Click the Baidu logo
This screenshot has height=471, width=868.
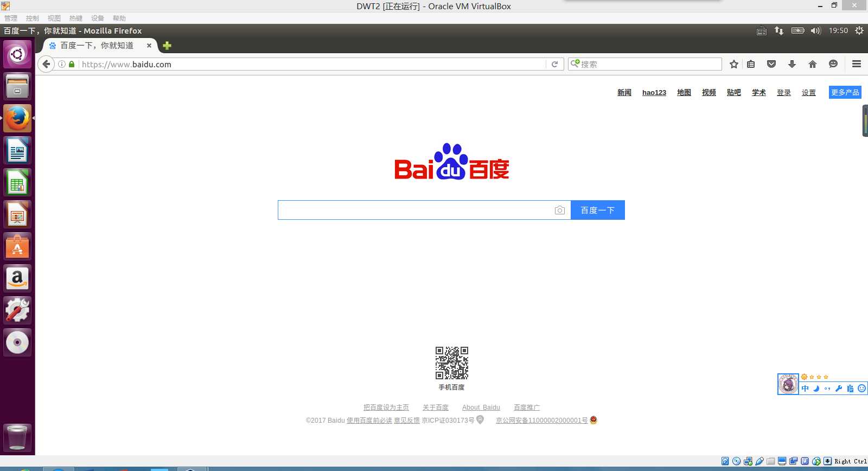coord(451,162)
